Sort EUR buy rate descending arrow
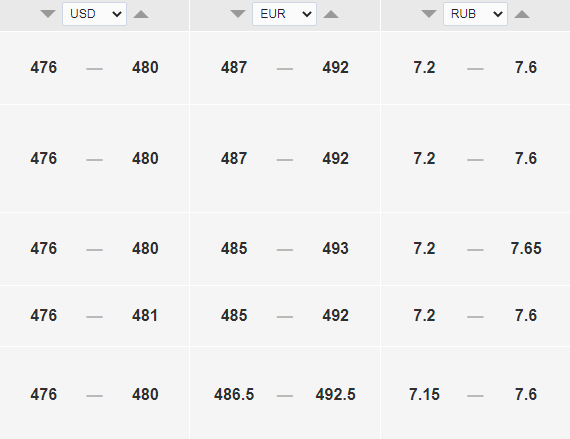This screenshot has height=439, width=570. coord(238,14)
